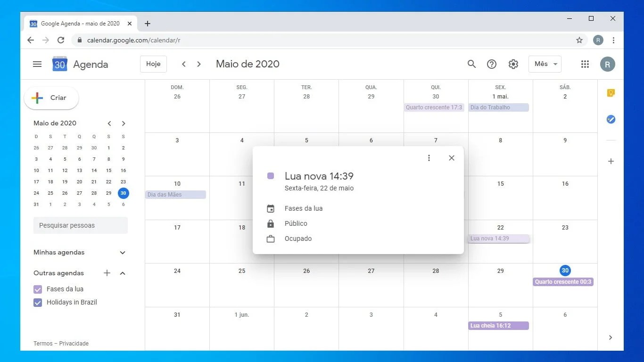
Task: Click the Pesquisar pessoas field
Action: click(81, 225)
